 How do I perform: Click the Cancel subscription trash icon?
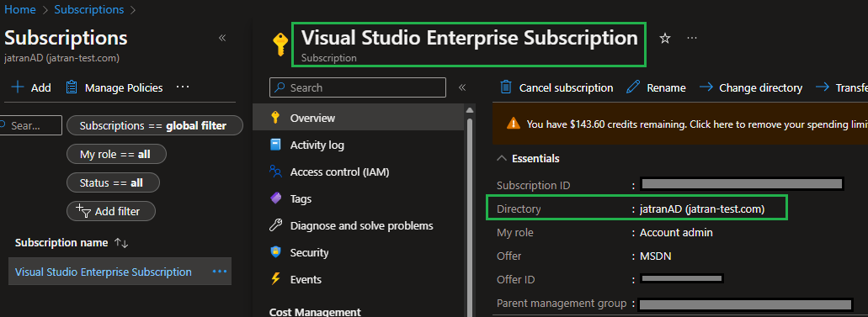pyautogui.click(x=506, y=87)
